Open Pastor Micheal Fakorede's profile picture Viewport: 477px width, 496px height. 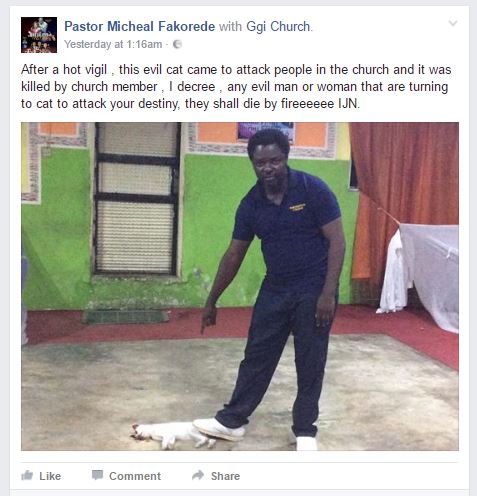39,35
